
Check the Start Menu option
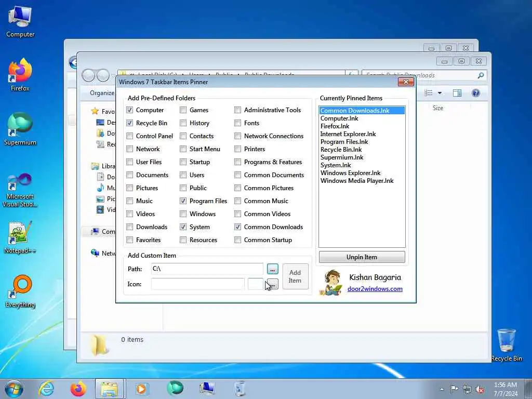click(x=183, y=149)
